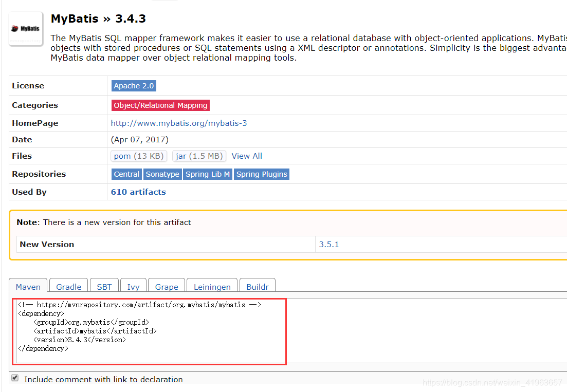Open the Object/Relational Mapping category
Viewport: 567px width, 392px height.
click(160, 105)
